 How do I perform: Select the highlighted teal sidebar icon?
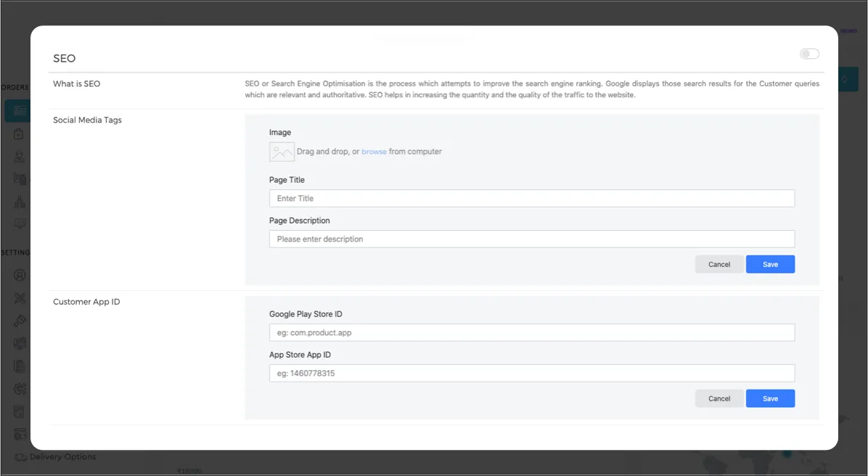pyautogui.click(x=18, y=111)
